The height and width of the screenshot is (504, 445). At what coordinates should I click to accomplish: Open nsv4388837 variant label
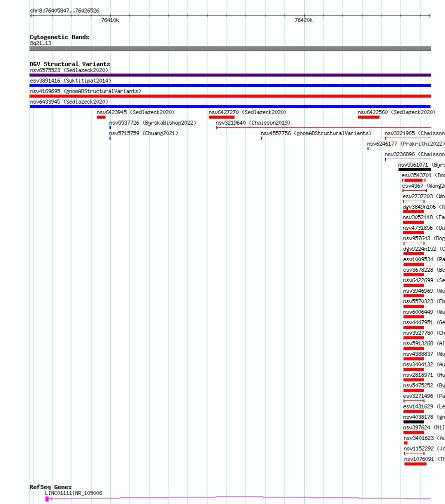(424, 354)
